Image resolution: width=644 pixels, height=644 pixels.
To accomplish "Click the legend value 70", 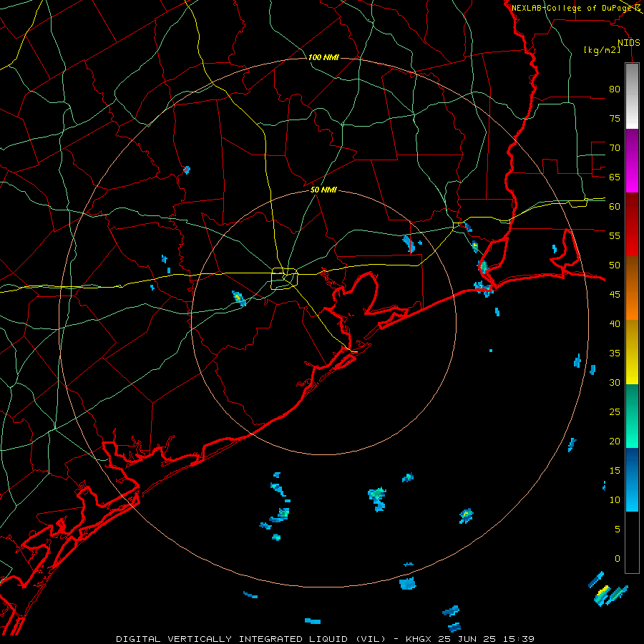I will 615,148.
